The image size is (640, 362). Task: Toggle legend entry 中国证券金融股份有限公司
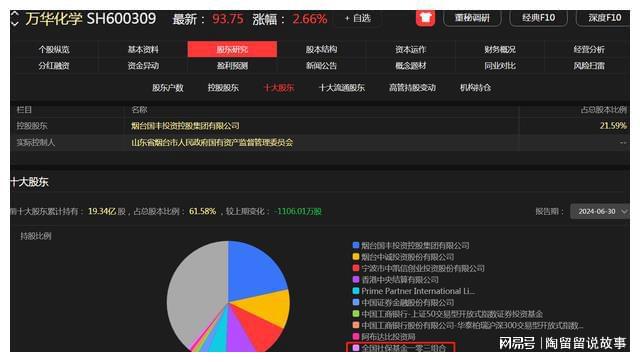tap(403, 302)
